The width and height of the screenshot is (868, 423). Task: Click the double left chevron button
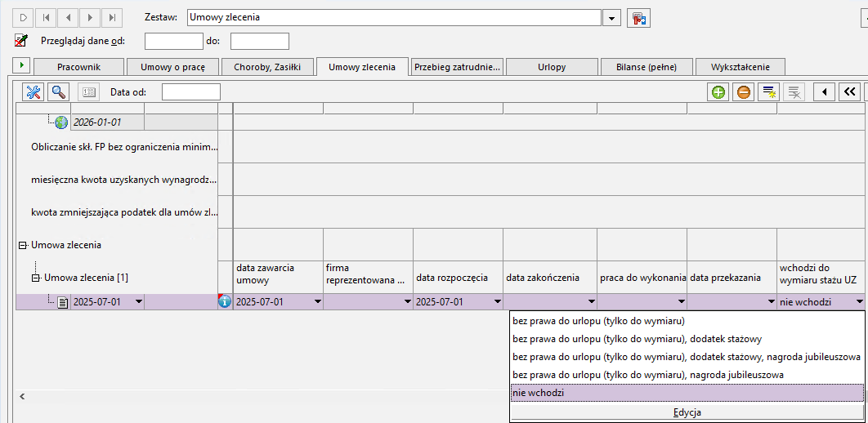850,92
